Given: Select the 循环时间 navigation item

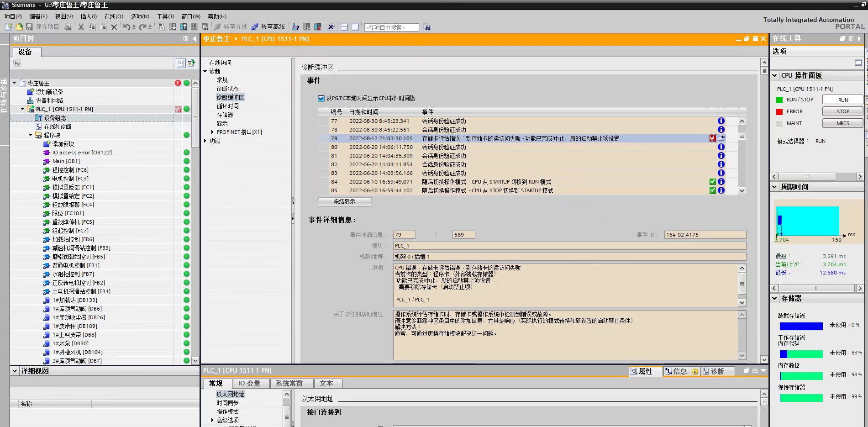Looking at the screenshot, I should pos(227,106).
